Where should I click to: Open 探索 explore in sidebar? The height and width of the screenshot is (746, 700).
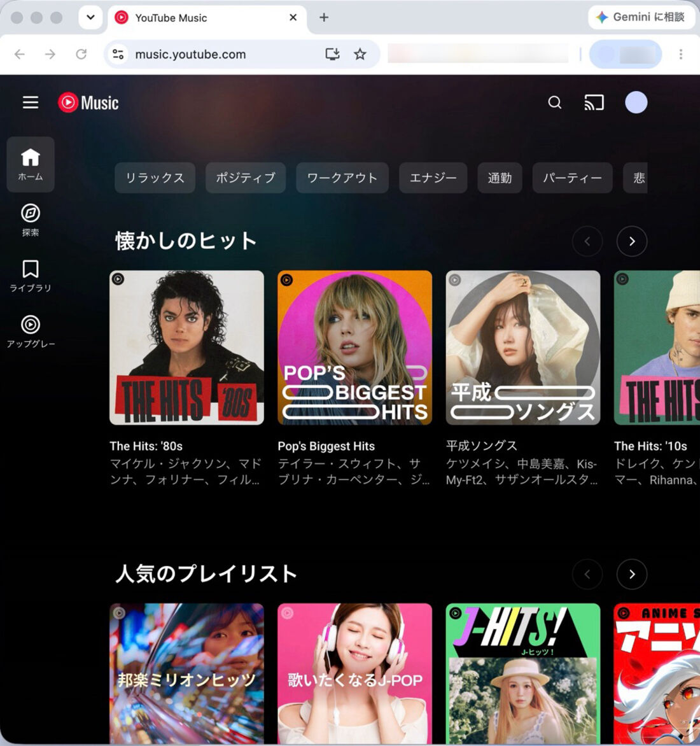coord(31,220)
